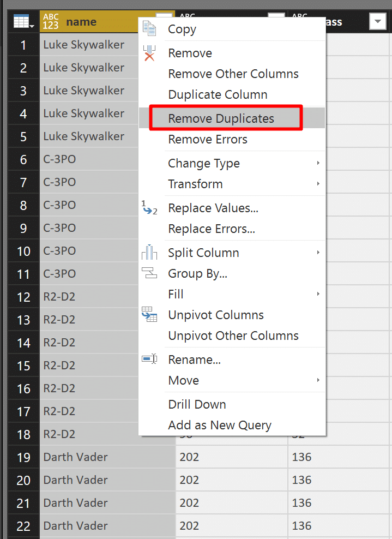Click the Remove column icon
Screen dimensions: 392x539
coord(149,53)
